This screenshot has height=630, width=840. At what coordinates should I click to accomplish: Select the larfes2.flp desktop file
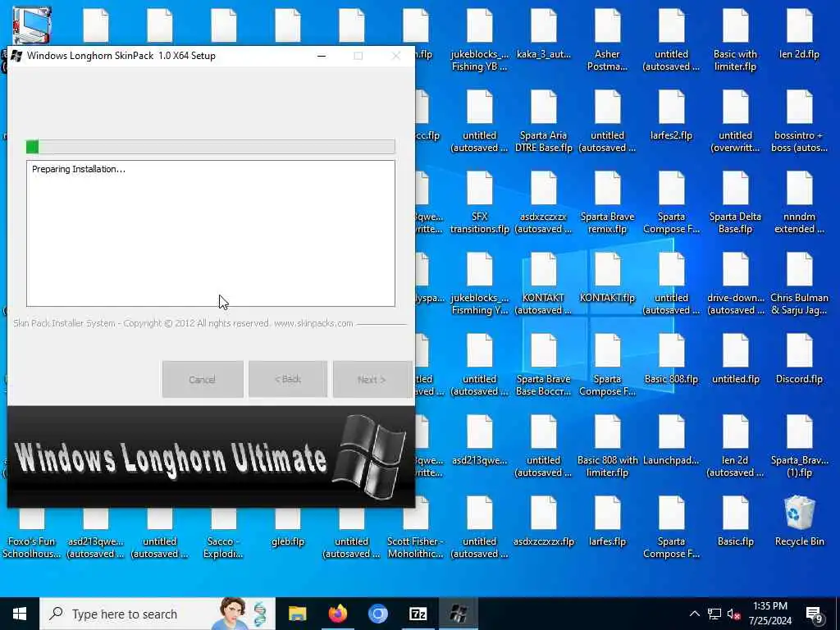[x=671, y=115]
